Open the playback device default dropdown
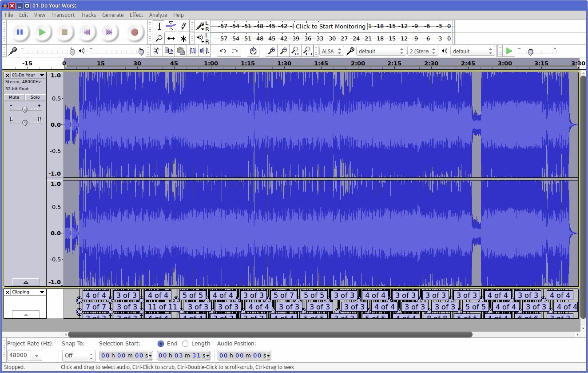This screenshot has height=373, width=588. 473,51
